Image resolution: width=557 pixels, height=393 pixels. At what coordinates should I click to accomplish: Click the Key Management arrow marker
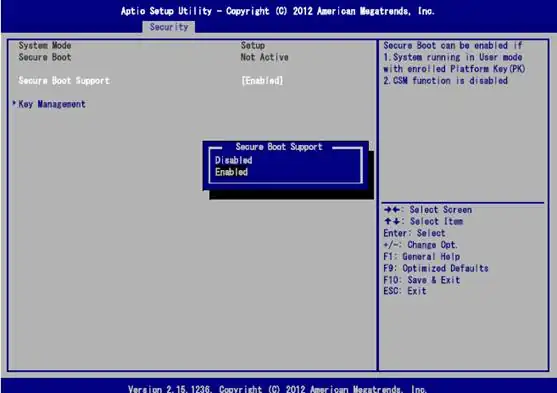click(14, 103)
